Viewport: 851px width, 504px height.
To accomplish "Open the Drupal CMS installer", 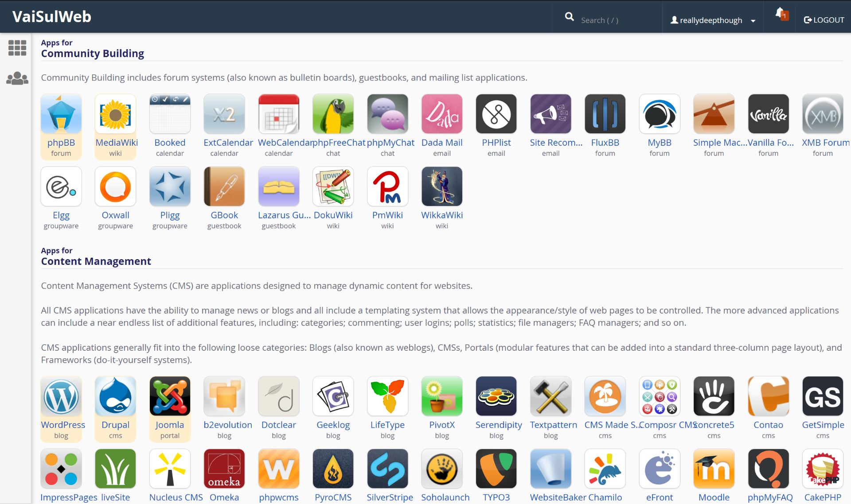I will pyautogui.click(x=115, y=396).
